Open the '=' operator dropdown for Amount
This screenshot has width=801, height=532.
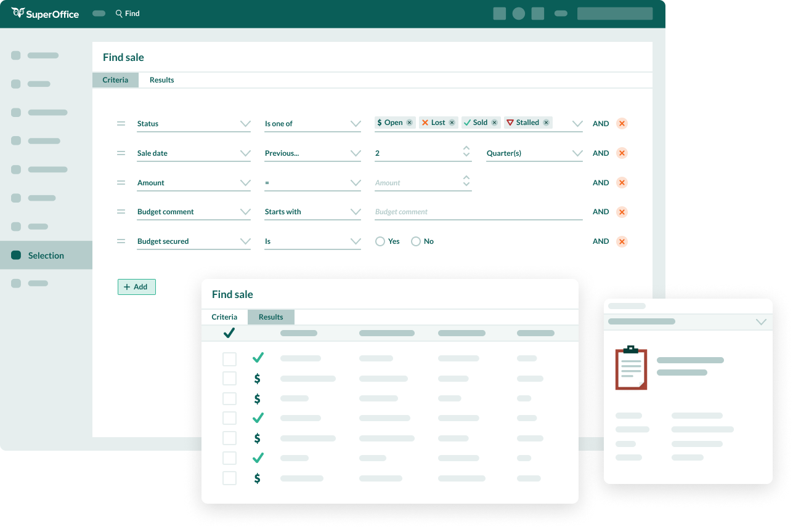312,183
